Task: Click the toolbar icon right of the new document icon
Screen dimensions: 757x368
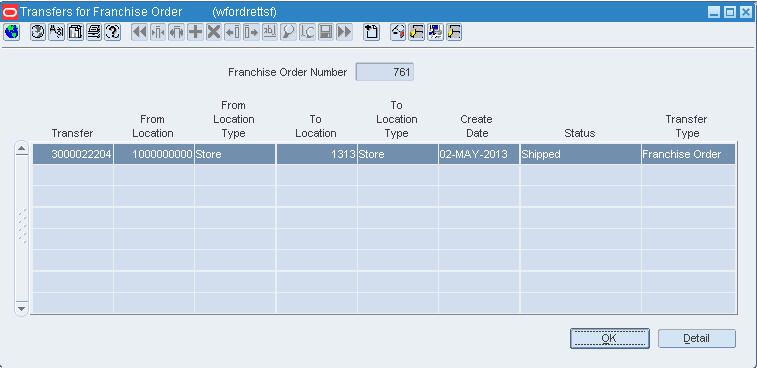Action: 398,32
